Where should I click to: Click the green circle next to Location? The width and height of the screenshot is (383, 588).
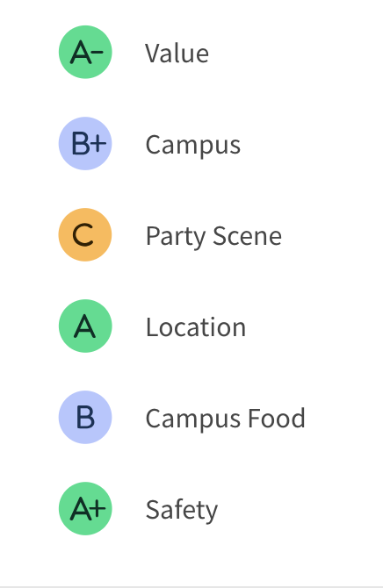click(x=85, y=326)
